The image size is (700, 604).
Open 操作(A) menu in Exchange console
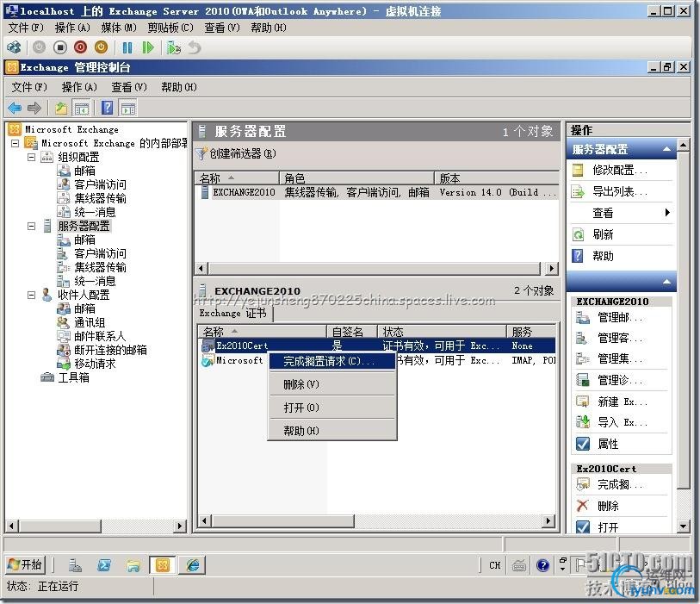pos(79,87)
